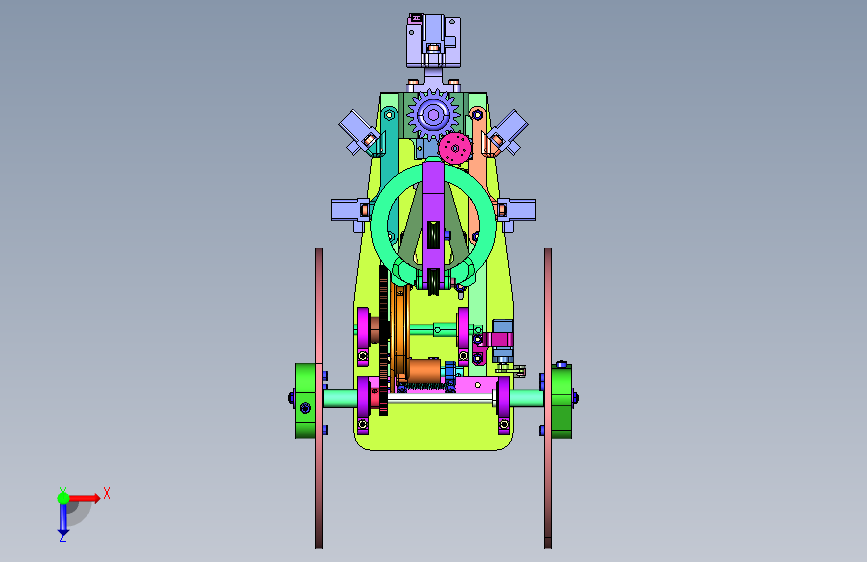Select the right thin red wheel disc

pos(547,398)
